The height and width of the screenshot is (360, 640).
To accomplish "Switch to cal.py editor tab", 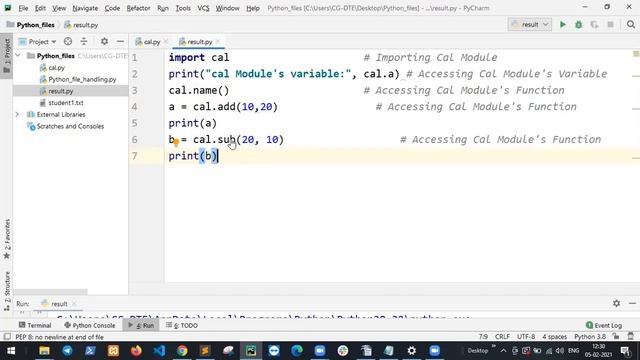I will [x=151, y=42].
